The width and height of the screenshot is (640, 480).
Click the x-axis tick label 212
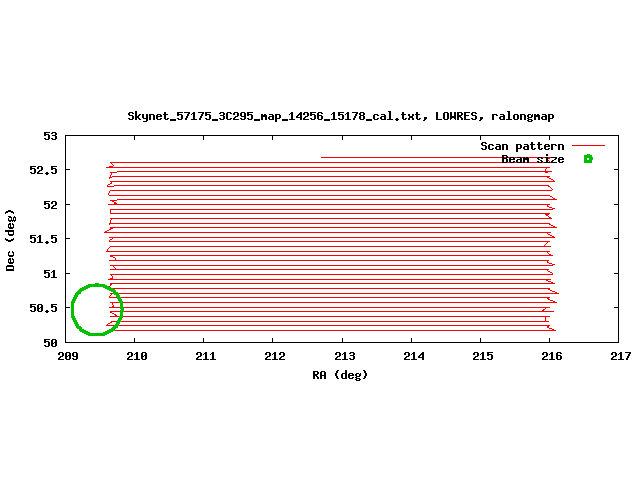point(275,356)
